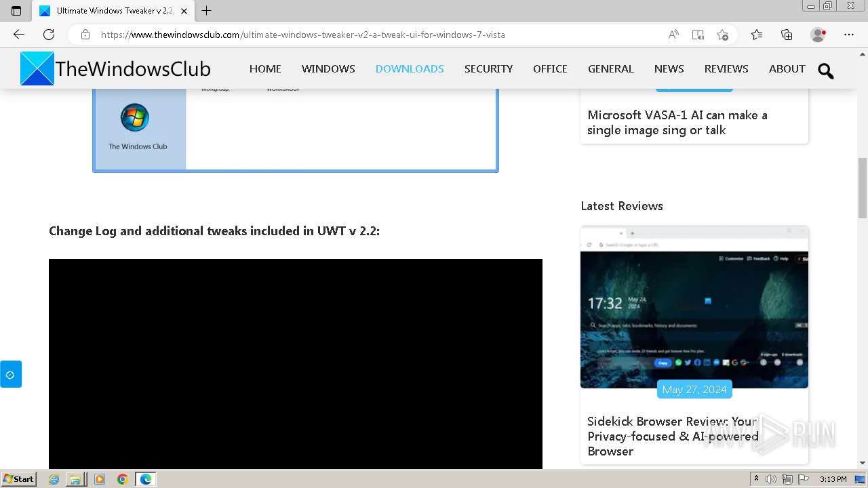Refresh the current page
Screen dimensions: 868x488
click(x=49, y=35)
